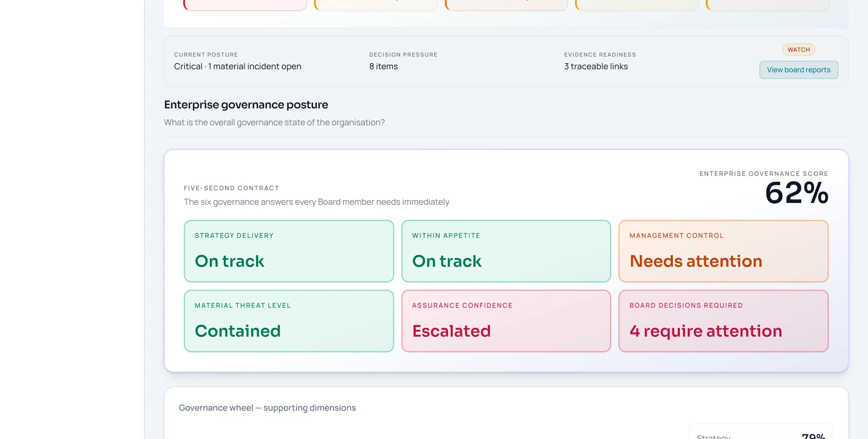
Task: Click the Five-Second Contract label
Action: click(231, 188)
